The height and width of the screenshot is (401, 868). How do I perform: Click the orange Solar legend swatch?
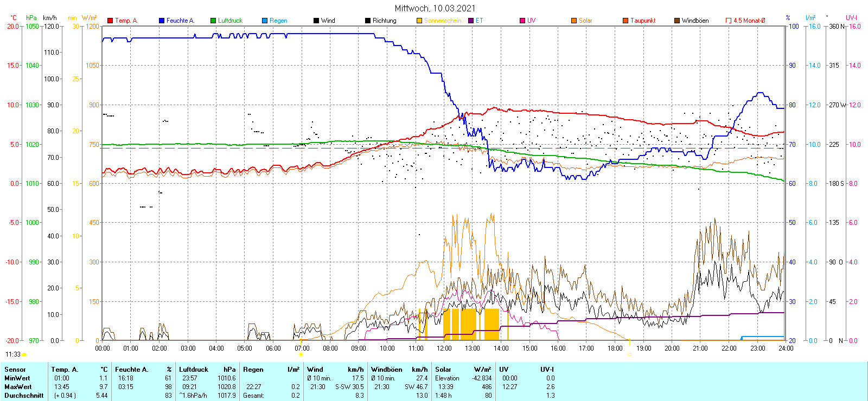574,21
